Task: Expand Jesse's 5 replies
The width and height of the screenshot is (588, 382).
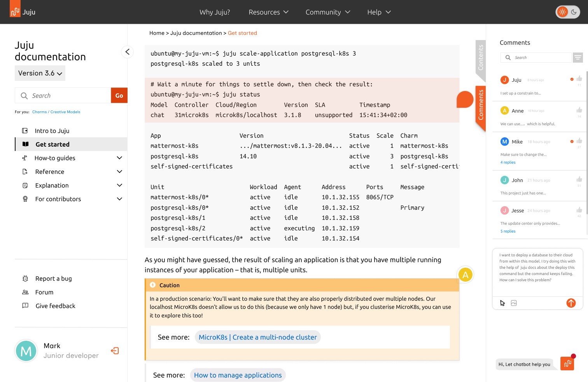Action: point(508,231)
